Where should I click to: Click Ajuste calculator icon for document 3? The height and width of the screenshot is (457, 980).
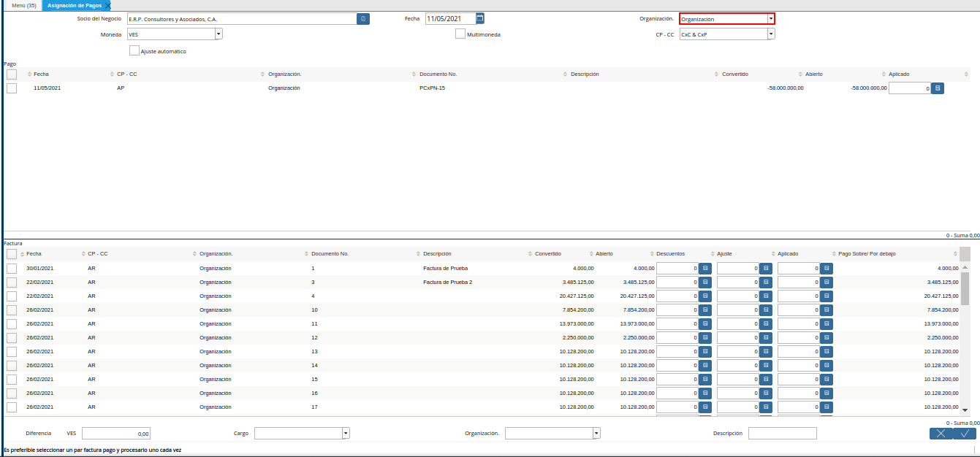(x=766, y=283)
